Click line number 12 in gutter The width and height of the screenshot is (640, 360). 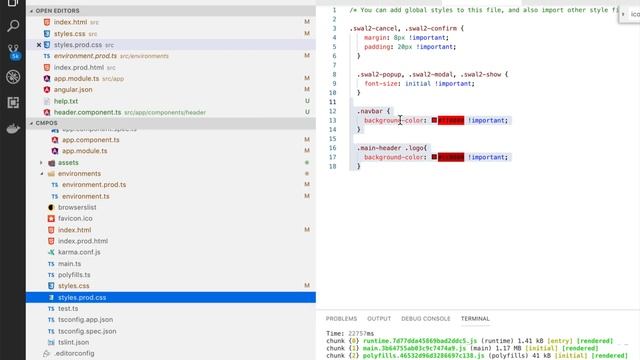tap(333, 111)
